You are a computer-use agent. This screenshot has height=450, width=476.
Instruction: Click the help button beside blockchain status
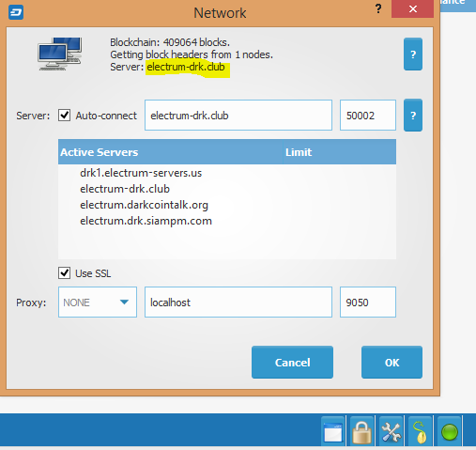point(413,54)
